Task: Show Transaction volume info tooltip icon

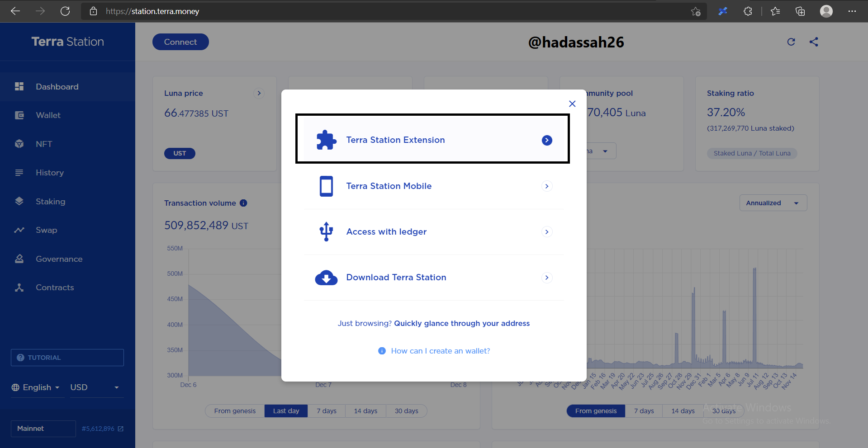Action: 243,203
